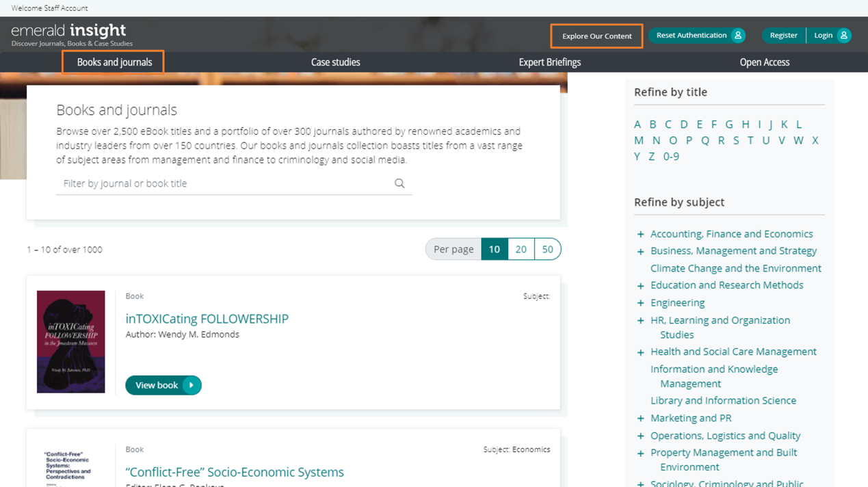Refine titles by letter E
868x487 pixels.
(699, 124)
